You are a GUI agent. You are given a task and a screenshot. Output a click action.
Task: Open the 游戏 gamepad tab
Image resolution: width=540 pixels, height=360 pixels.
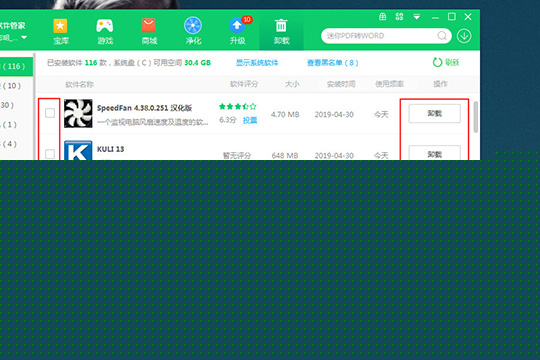tap(105, 32)
